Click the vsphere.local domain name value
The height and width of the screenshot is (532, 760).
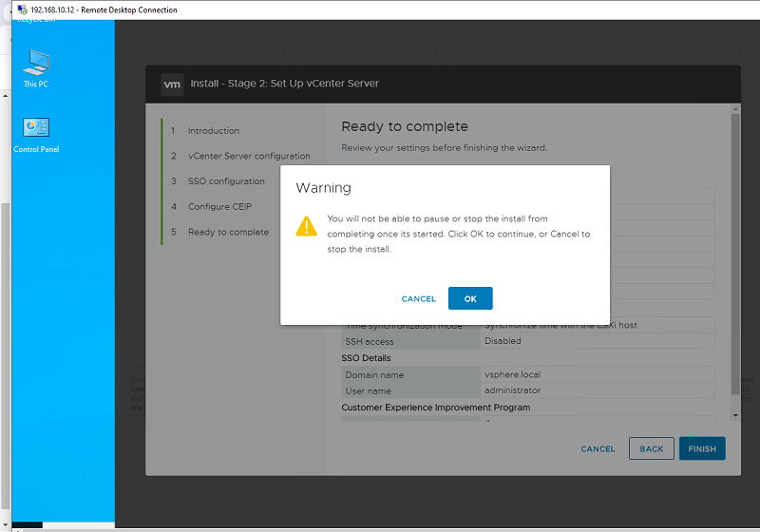[512, 375]
